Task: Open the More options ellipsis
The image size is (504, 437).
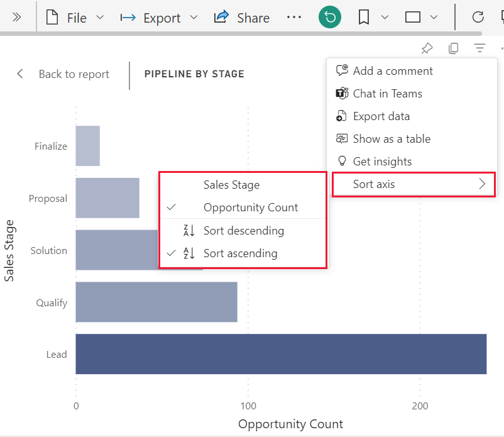Action: pos(294,18)
